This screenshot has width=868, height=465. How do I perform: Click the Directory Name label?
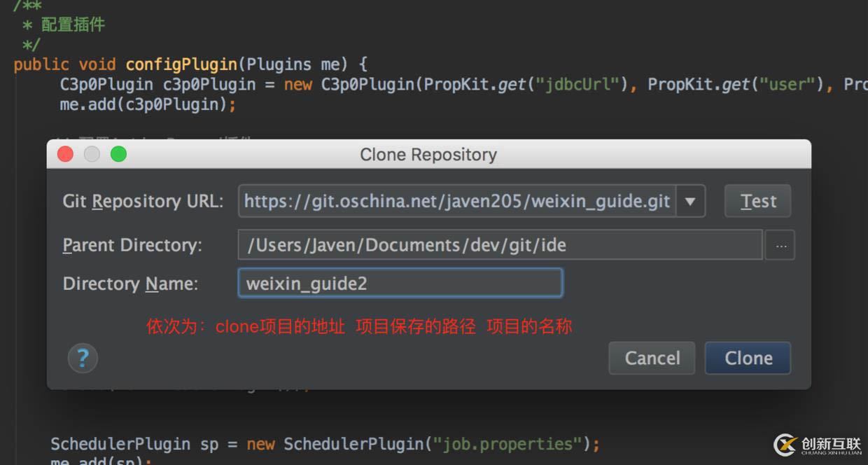point(130,284)
